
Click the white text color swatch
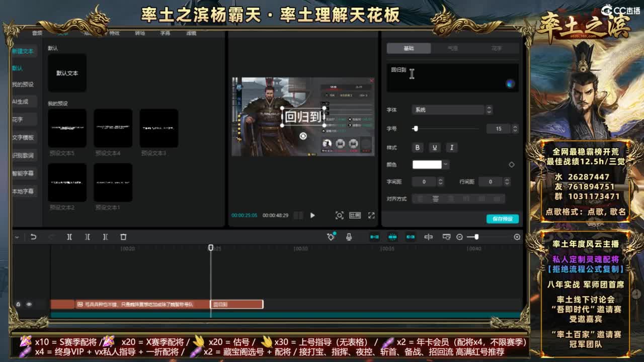[427, 164]
